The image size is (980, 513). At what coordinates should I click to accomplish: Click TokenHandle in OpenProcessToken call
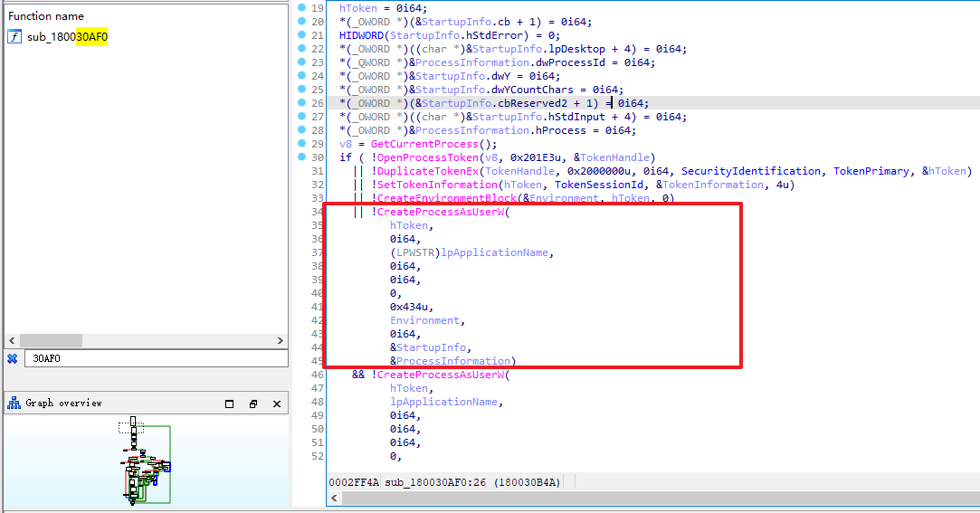click(615, 157)
